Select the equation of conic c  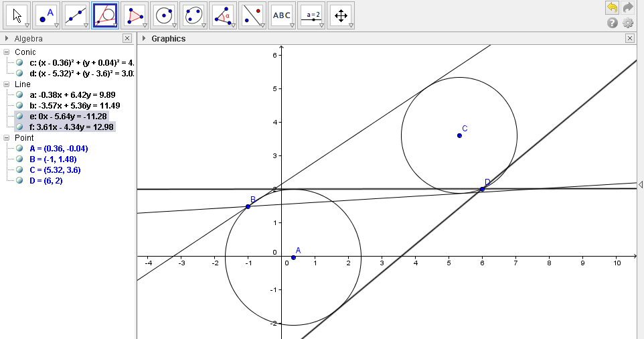point(82,63)
